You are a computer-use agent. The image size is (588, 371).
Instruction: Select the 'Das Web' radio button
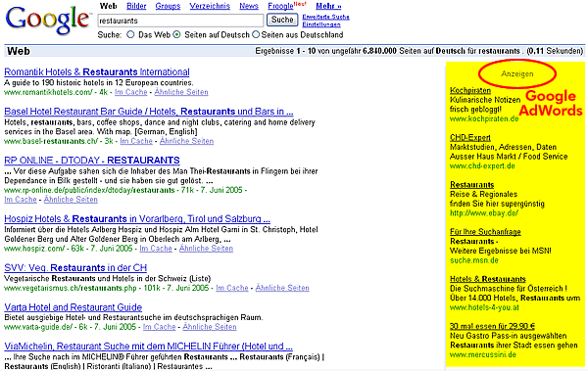(130, 35)
